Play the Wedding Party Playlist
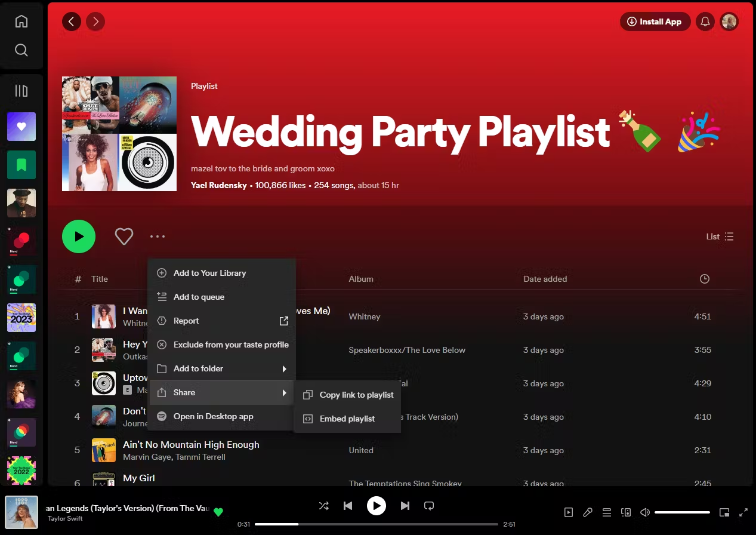 point(79,236)
